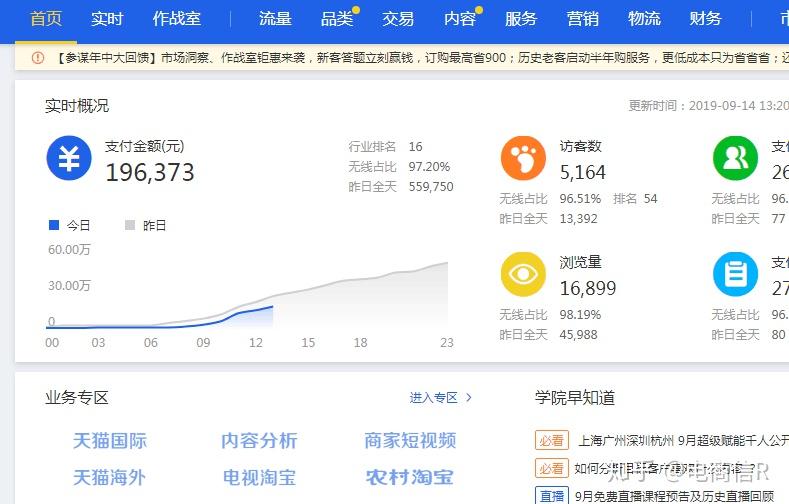Viewport: 789px width, 504px height.
Task: Click the yellow eye page views icon
Action: coord(523,274)
